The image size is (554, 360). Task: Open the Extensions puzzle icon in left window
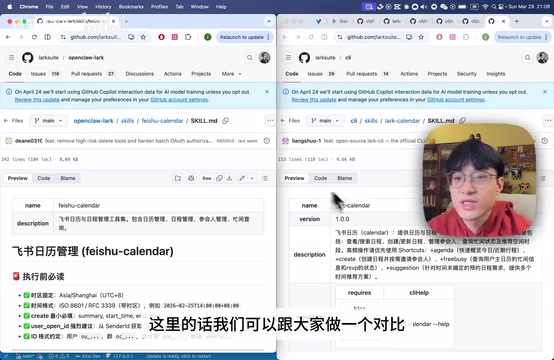click(x=188, y=37)
